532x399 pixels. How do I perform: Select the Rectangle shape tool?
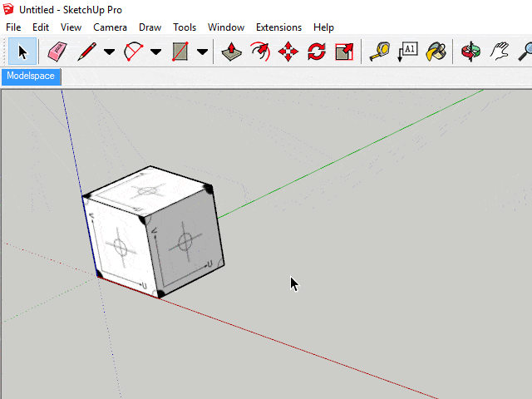click(x=180, y=52)
